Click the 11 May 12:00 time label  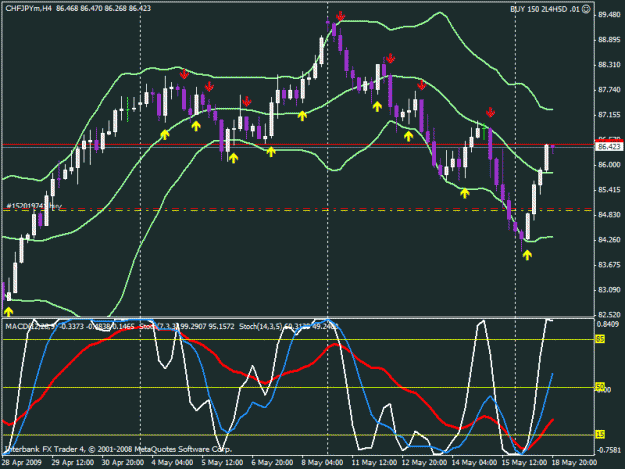pos(374,463)
